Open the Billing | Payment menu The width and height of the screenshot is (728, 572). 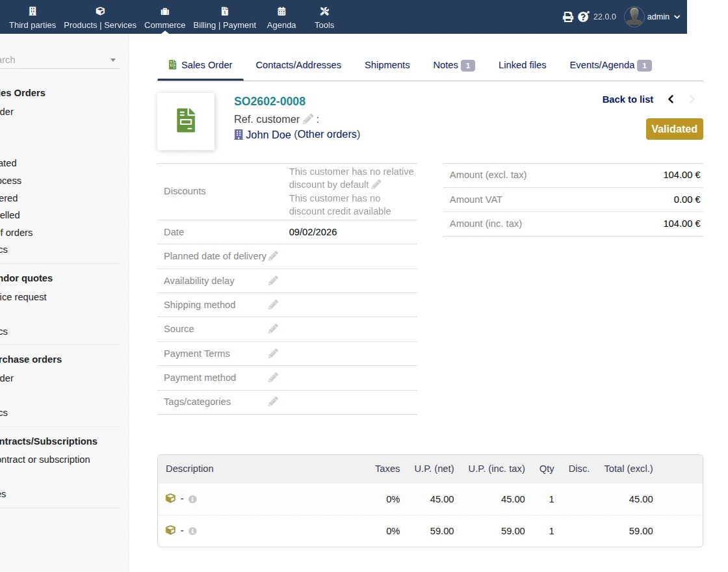pos(224,18)
